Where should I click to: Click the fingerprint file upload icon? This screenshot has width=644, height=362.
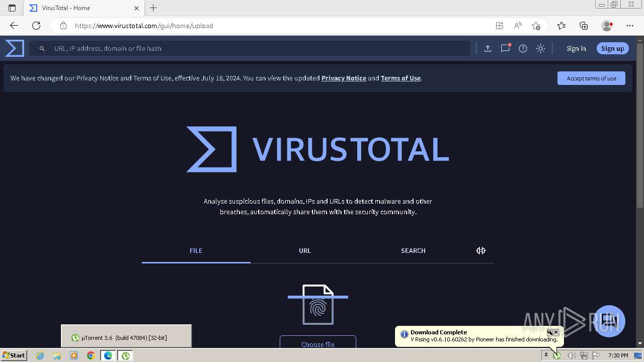click(x=318, y=305)
